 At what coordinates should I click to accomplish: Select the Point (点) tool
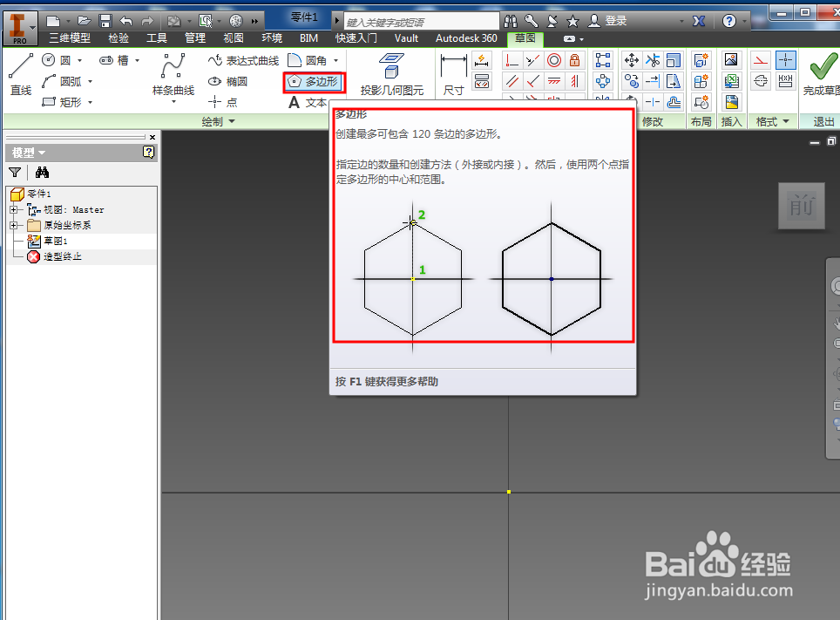223,102
